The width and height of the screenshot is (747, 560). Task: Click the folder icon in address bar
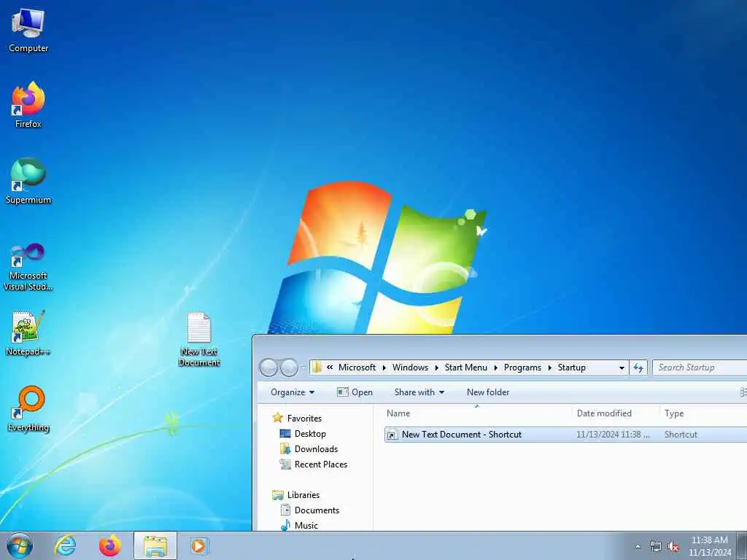[317, 367]
